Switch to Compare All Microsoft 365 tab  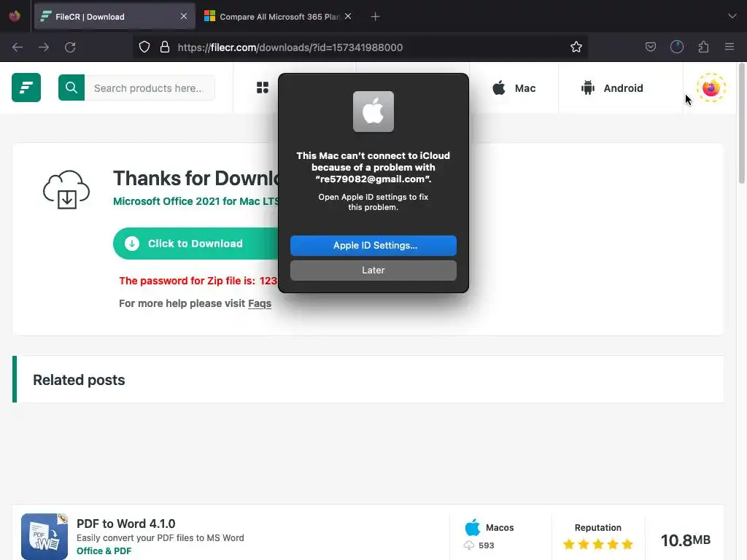pos(279,17)
